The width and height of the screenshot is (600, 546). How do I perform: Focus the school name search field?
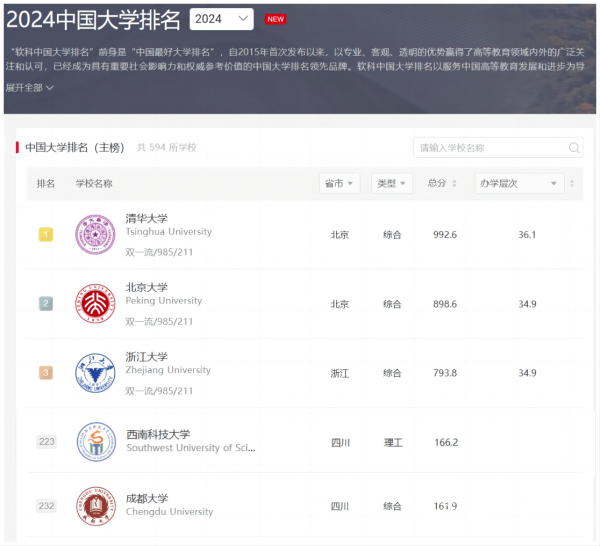[498, 148]
